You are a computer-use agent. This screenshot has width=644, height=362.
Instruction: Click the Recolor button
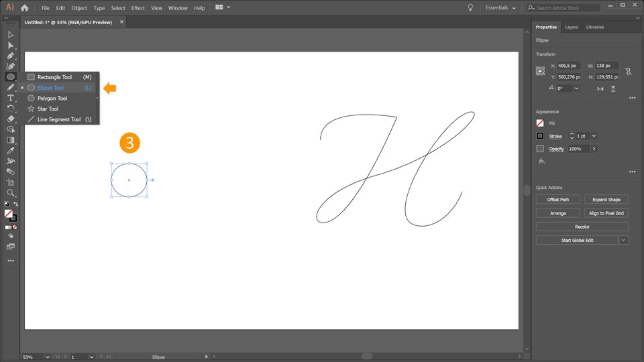click(582, 227)
